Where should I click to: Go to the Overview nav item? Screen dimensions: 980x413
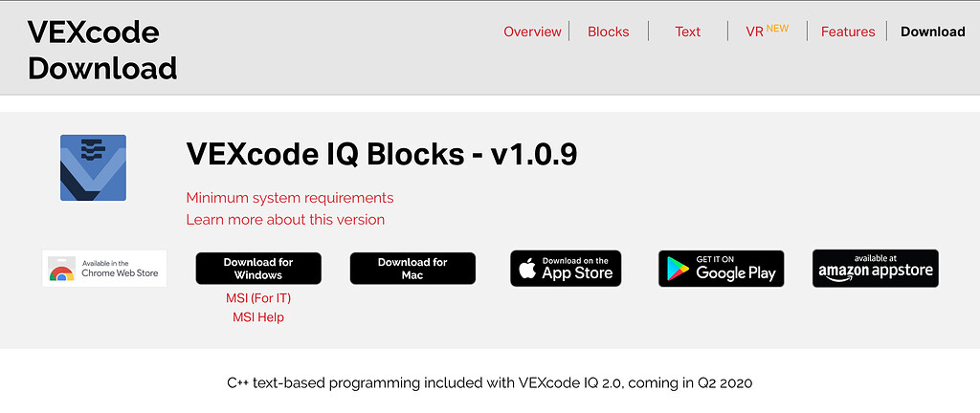coord(532,32)
